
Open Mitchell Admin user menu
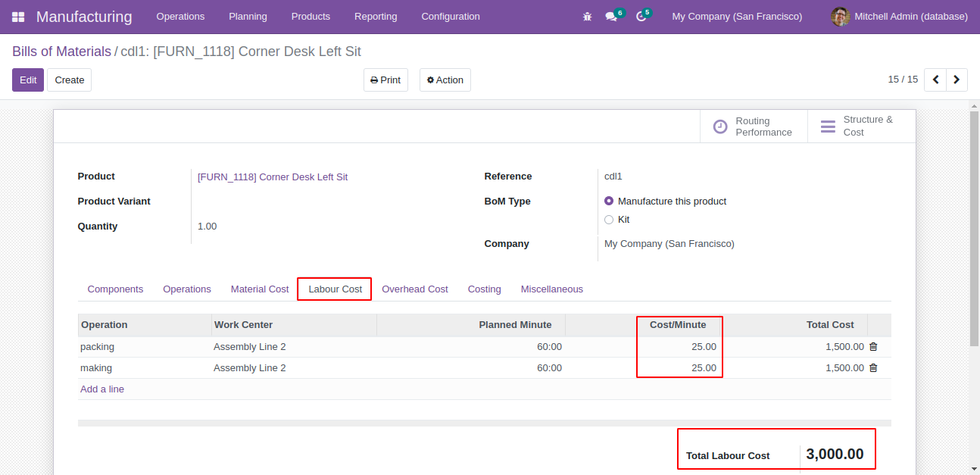tap(899, 17)
